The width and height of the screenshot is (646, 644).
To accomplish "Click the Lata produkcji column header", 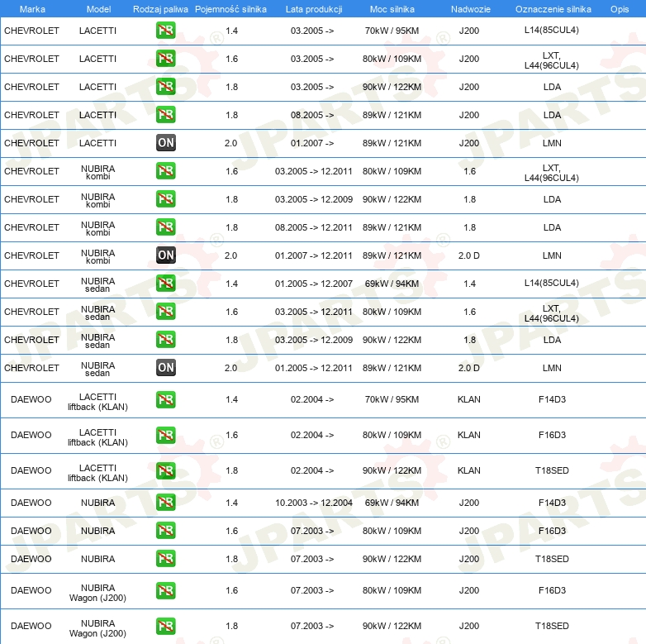I will pyautogui.click(x=314, y=9).
